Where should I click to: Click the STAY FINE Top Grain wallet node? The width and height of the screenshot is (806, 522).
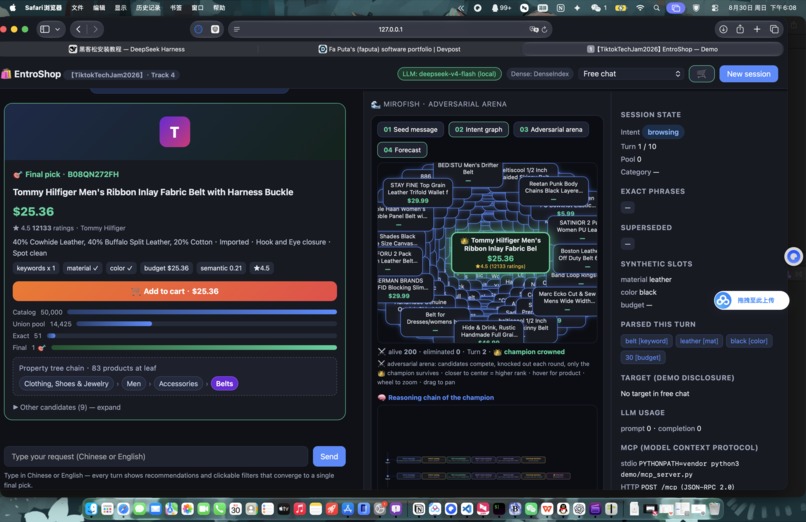point(417,192)
